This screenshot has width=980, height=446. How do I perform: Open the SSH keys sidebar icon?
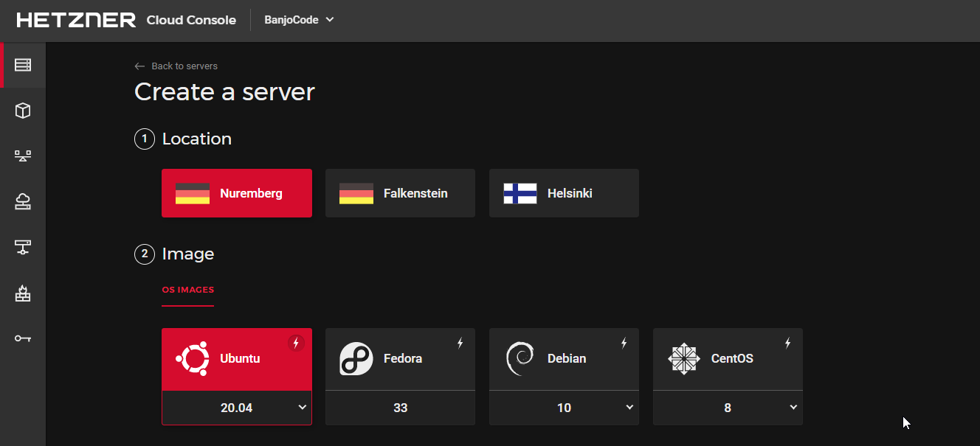[x=23, y=338]
